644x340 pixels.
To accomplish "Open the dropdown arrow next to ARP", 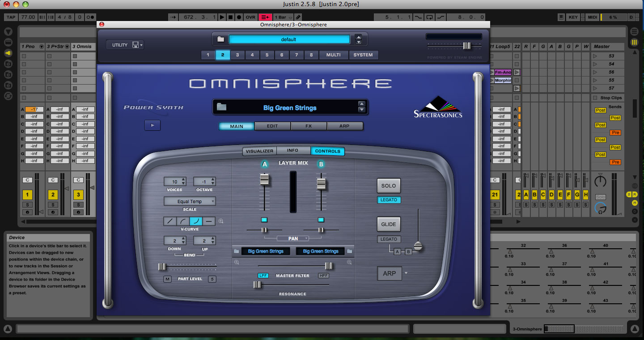I will coord(405,273).
